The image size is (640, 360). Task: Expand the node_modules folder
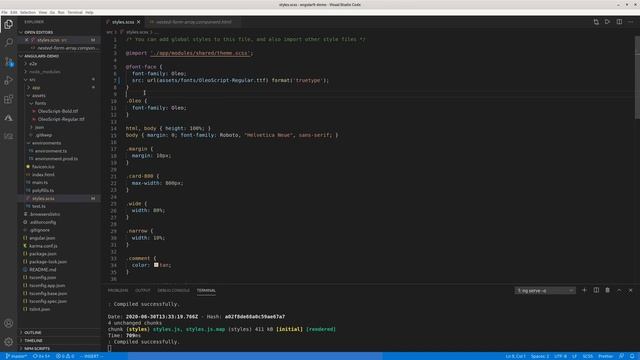(x=44, y=72)
